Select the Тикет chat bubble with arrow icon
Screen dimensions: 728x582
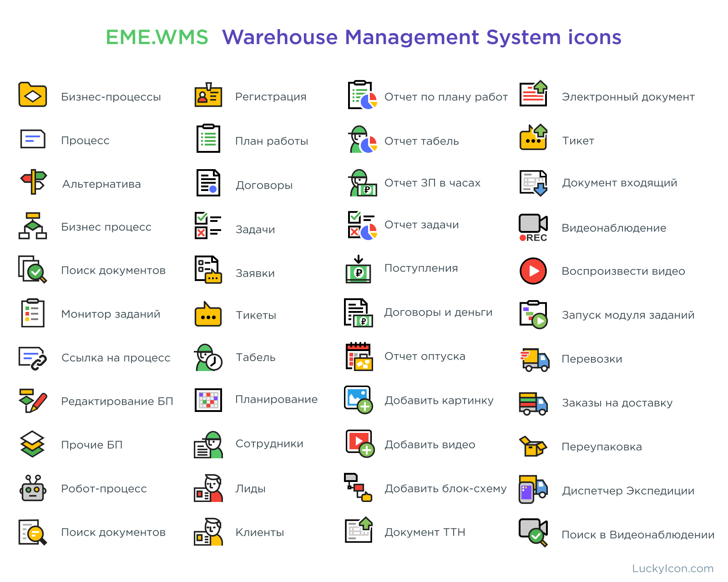click(534, 137)
